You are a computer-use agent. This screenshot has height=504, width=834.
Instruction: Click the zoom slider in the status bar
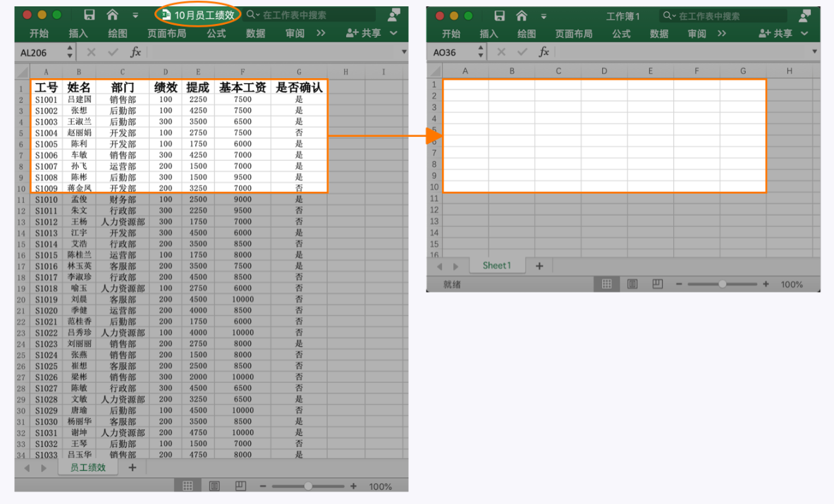point(308,486)
